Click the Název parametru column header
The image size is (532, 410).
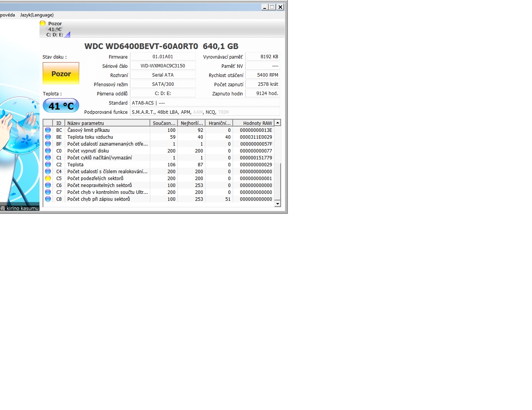click(107, 123)
